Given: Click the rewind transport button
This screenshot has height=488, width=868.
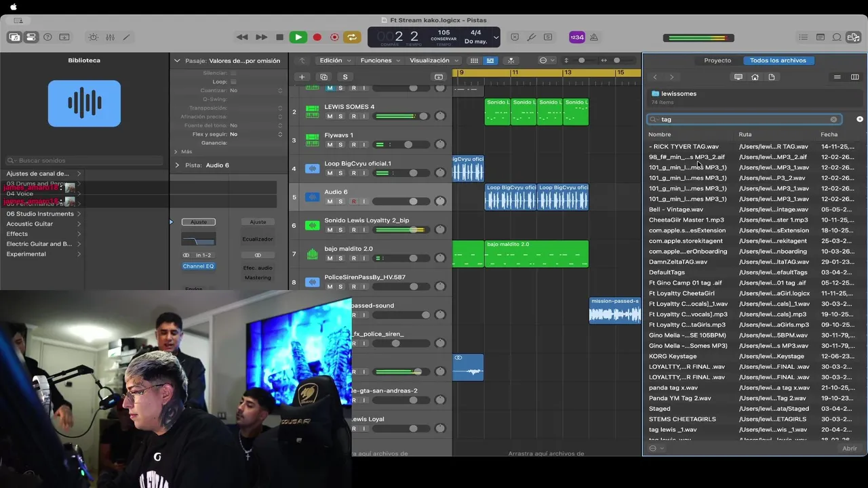Looking at the screenshot, I should point(242,37).
